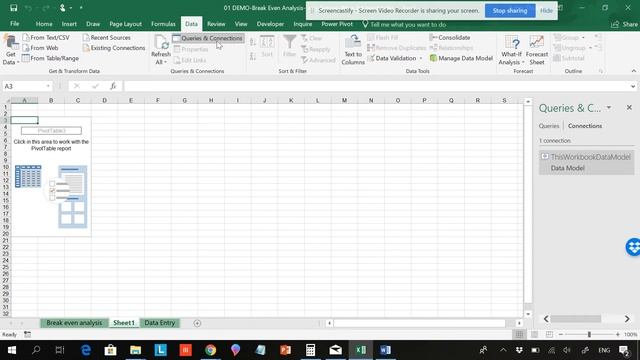Click the Dropbox floating badge
The width and height of the screenshot is (640, 360).
[633, 247]
